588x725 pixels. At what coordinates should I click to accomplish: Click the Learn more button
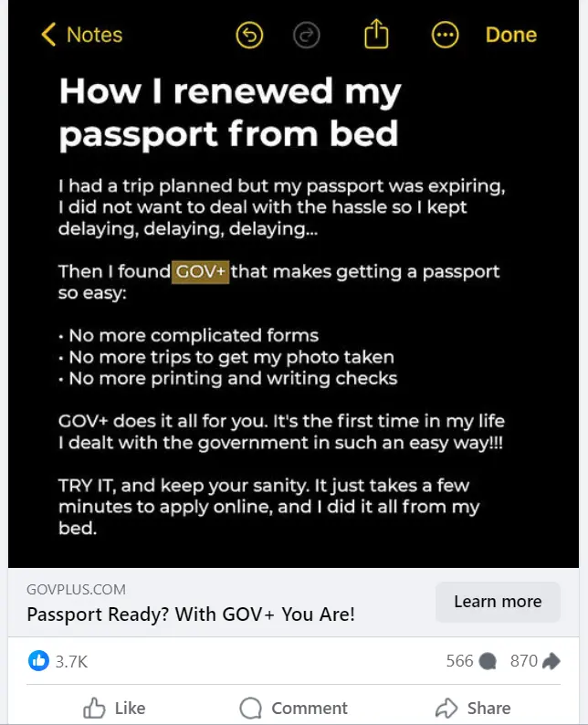pos(498,602)
